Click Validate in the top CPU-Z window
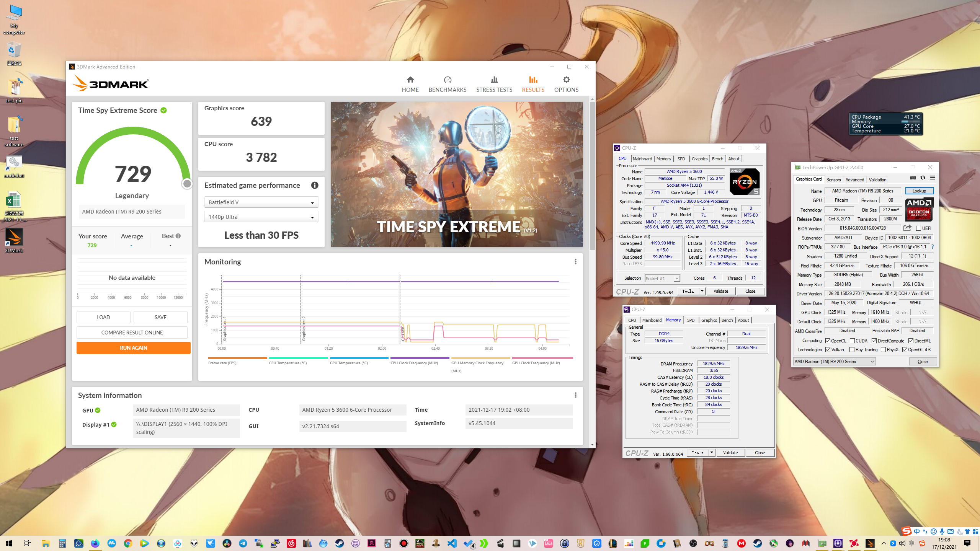The width and height of the screenshot is (980, 551). [x=721, y=291]
